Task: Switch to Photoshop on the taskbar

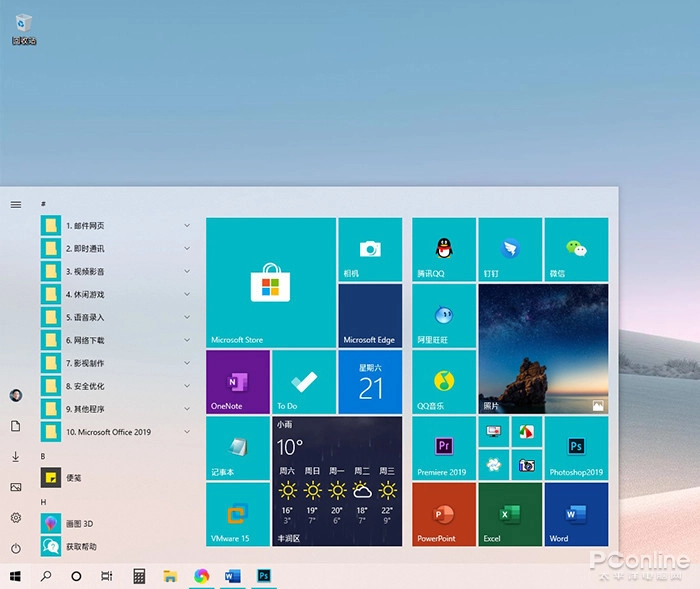Action: tap(264, 576)
